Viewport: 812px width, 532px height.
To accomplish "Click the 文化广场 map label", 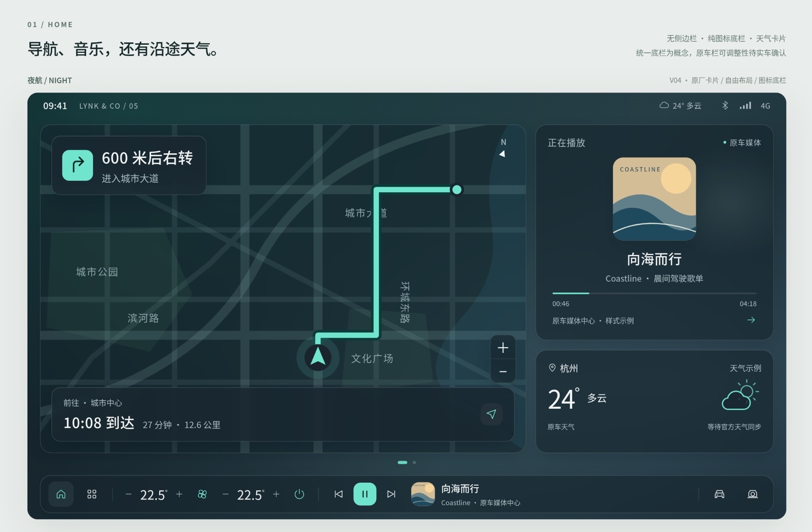I will (x=372, y=359).
